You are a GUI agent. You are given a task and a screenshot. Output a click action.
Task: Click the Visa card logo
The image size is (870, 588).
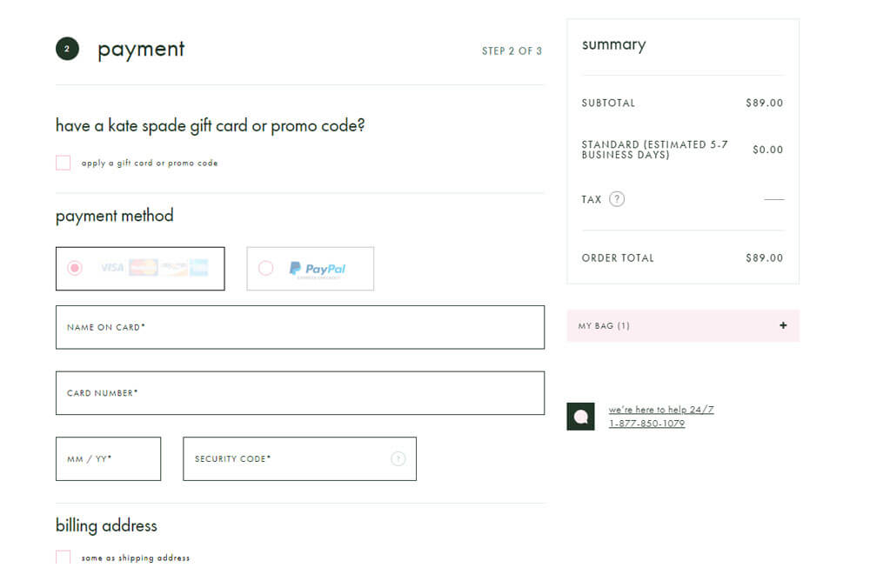coord(112,268)
